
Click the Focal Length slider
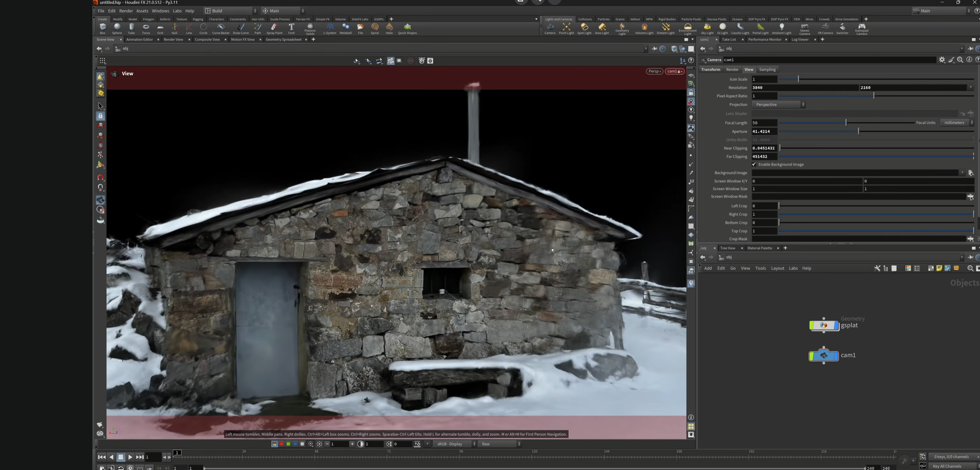click(846, 123)
